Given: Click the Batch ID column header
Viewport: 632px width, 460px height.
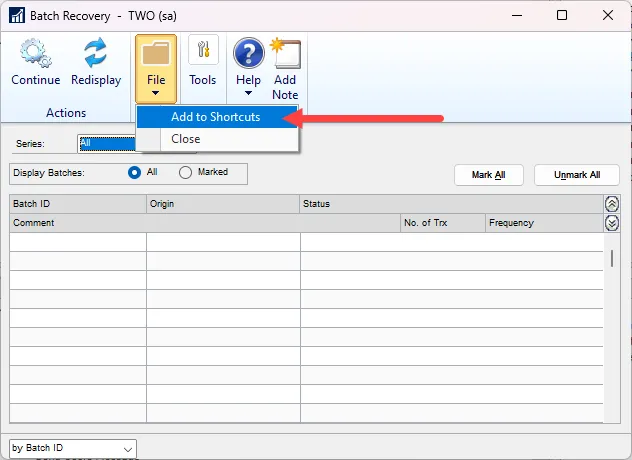Looking at the screenshot, I should (x=78, y=204).
